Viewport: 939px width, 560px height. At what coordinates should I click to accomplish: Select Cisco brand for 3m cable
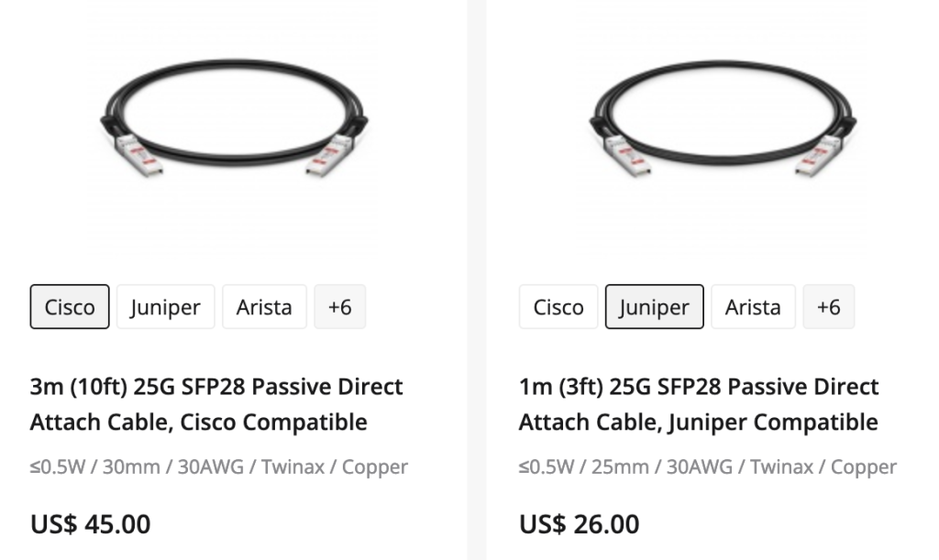point(70,306)
